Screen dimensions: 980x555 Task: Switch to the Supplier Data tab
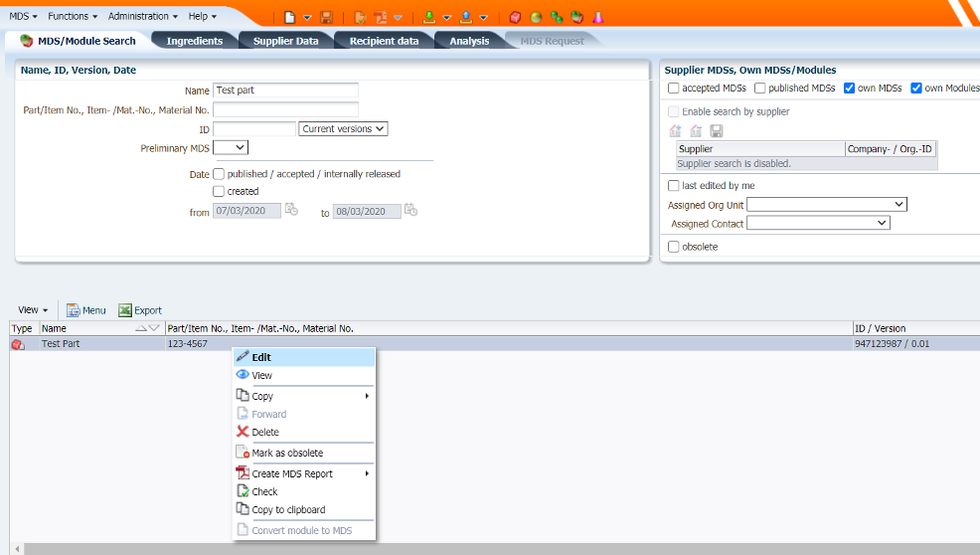click(x=285, y=42)
